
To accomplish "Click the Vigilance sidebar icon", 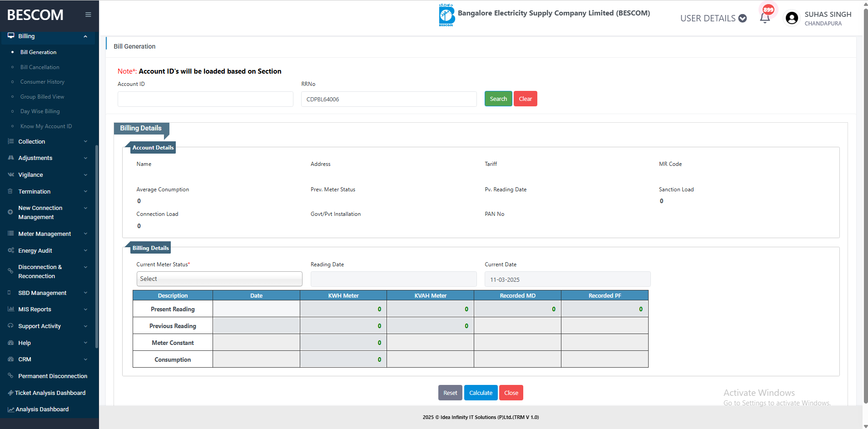I will (11, 175).
